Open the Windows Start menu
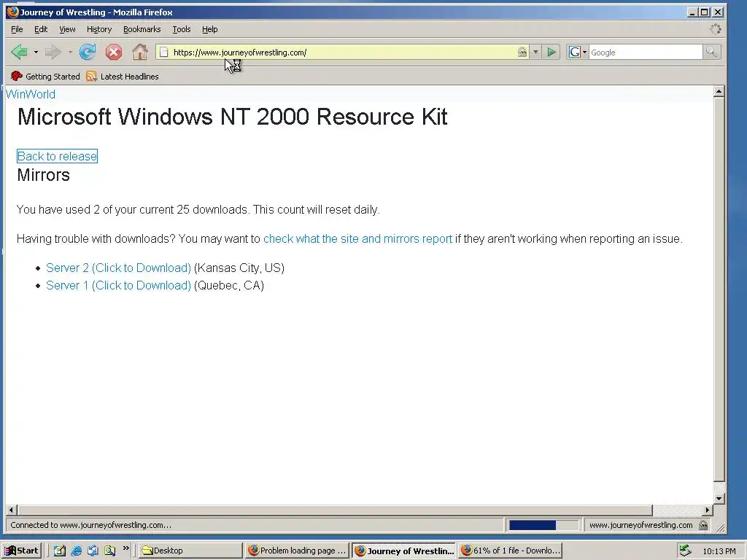 point(22,551)
